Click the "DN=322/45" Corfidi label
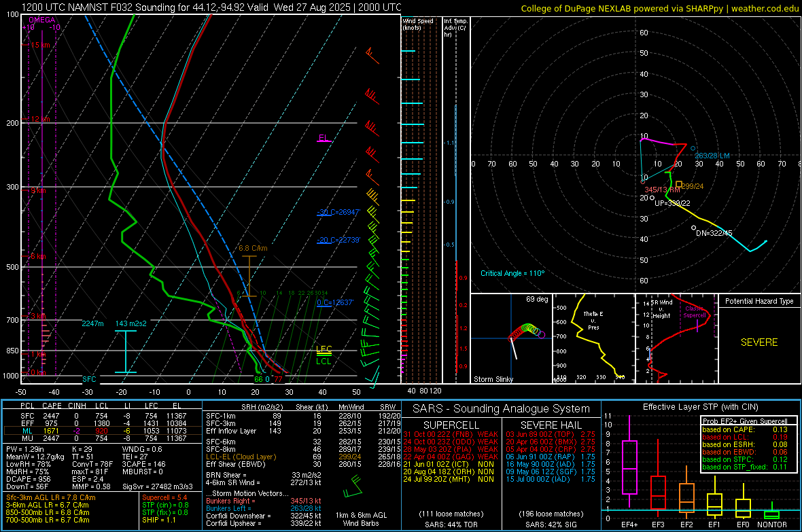This screenshot has height=532, width=802. click(x=714, y=233)
